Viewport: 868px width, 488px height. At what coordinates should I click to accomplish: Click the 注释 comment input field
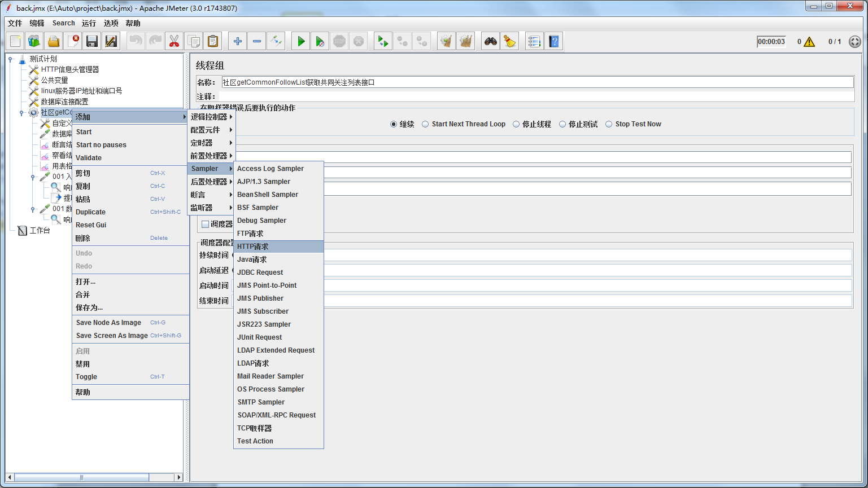point(536,96)
